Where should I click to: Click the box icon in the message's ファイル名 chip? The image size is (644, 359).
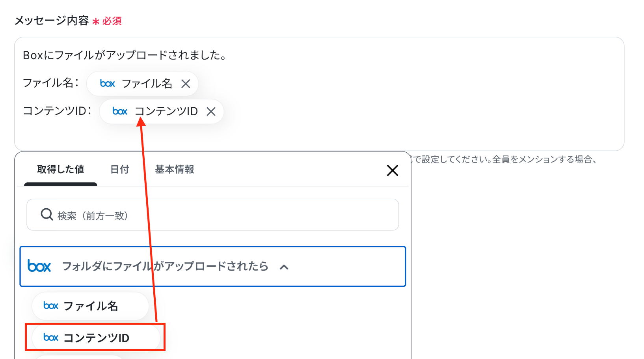click(107, 83)
